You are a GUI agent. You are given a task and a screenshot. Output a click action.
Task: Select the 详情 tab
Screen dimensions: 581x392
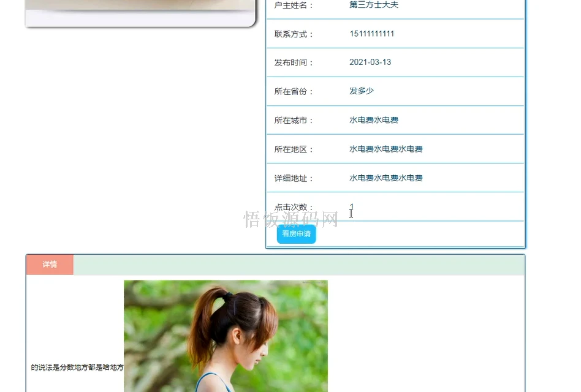tap(49, 264)
